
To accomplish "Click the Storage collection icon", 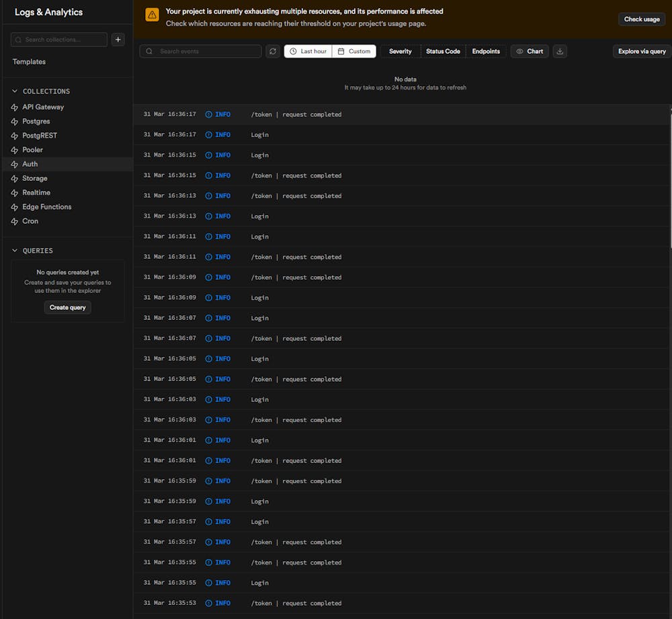I will 15,179.
